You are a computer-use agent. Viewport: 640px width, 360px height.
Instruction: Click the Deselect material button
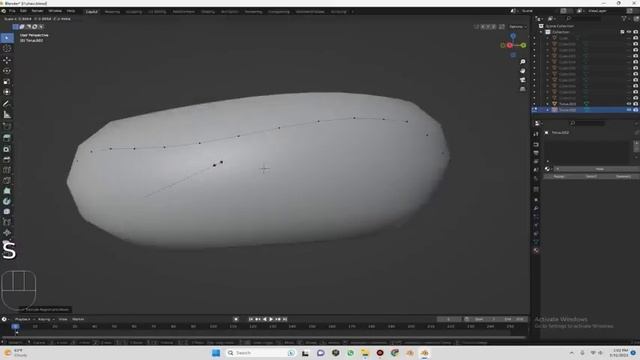[623, 176]
